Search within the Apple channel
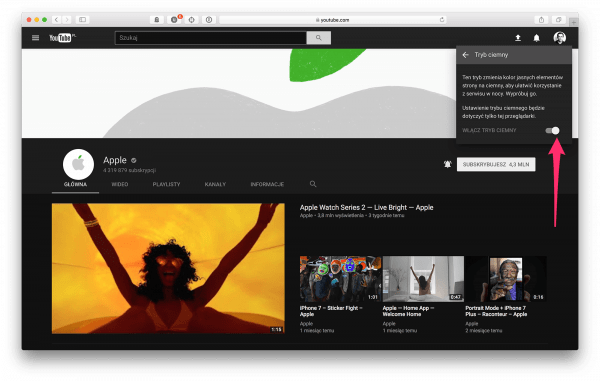 coord(313,184)
